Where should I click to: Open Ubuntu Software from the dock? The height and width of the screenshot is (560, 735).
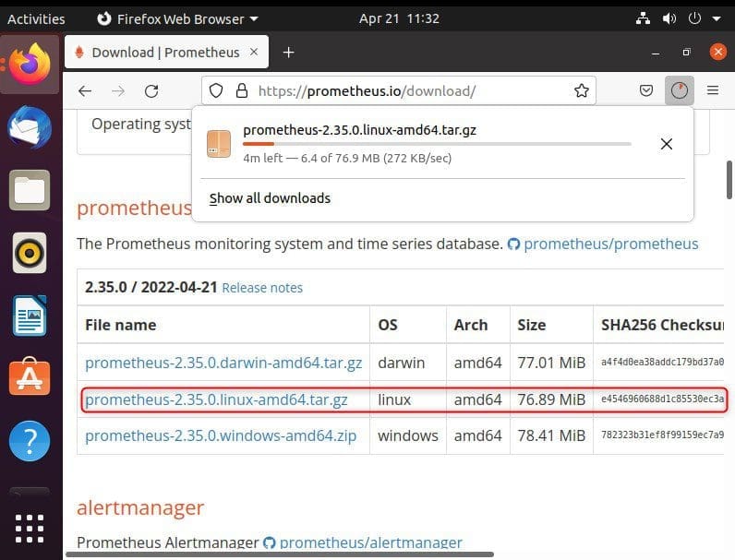29,377
